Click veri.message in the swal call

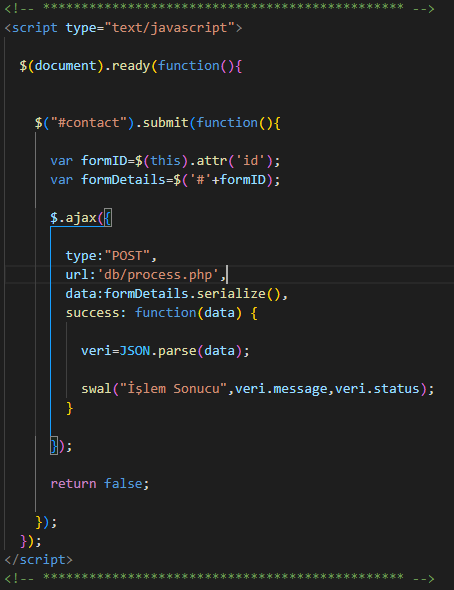281,388
